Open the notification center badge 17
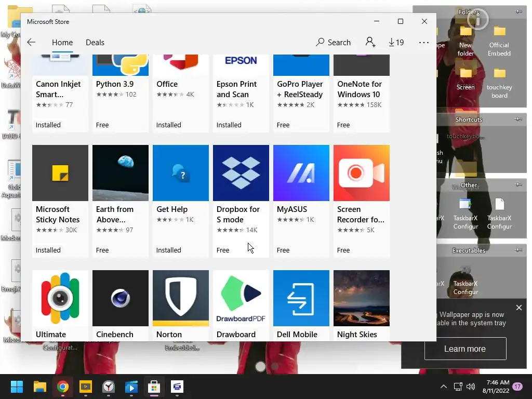The height and width of the screenshot is (399, 532). 517,387
